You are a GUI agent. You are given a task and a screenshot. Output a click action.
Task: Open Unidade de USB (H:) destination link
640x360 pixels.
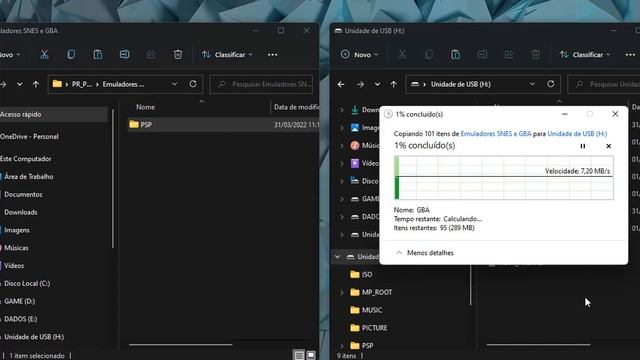pyautogui.click(x=577, y=134)
